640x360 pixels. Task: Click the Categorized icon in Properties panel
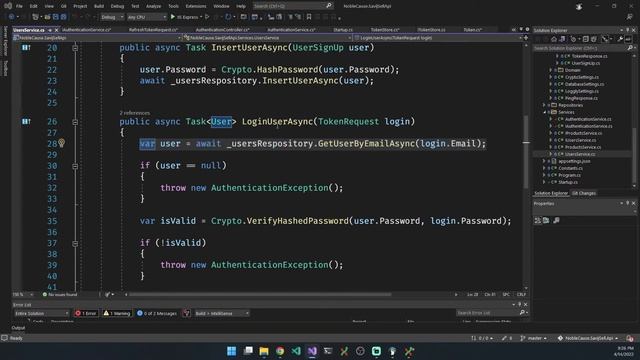(538, 220)
